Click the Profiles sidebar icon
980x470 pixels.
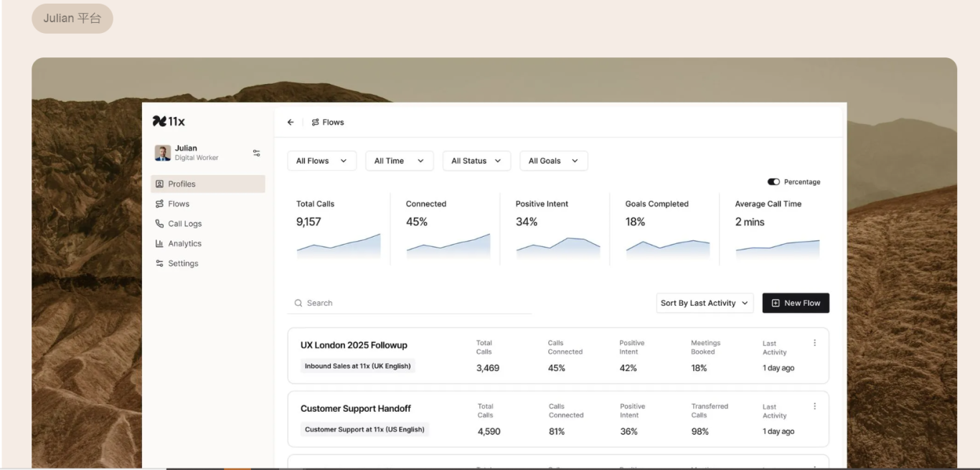[x=159, y=184]
